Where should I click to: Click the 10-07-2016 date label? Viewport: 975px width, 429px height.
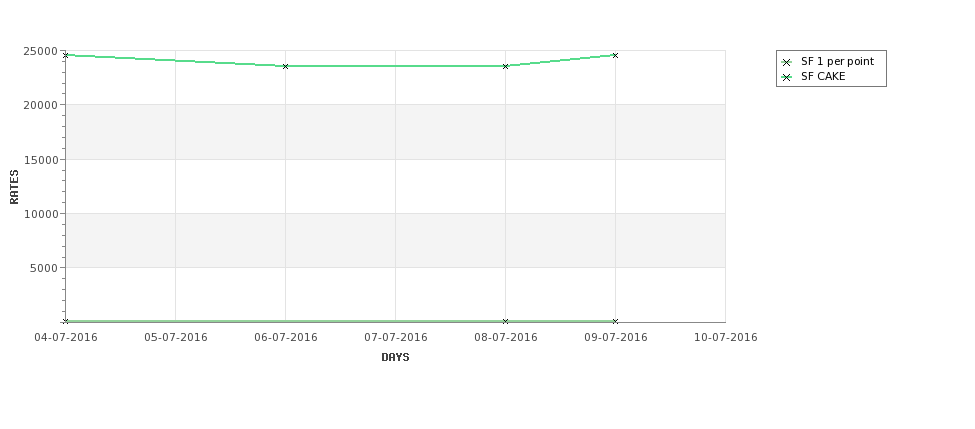(726, 338)
